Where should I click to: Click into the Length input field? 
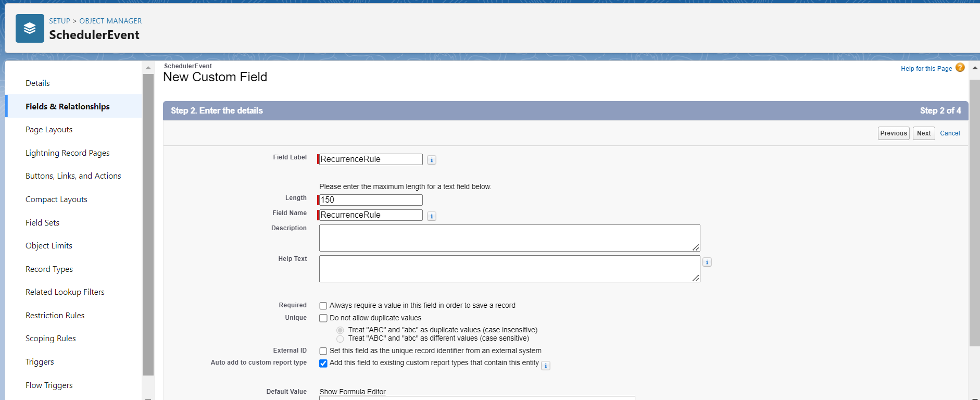(370, 200)
